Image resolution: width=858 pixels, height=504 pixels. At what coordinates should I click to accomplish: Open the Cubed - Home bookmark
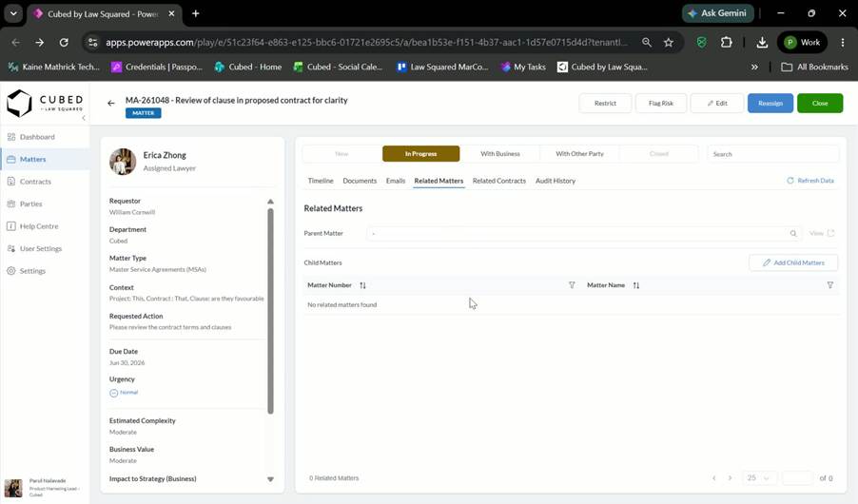pos(248,67)
